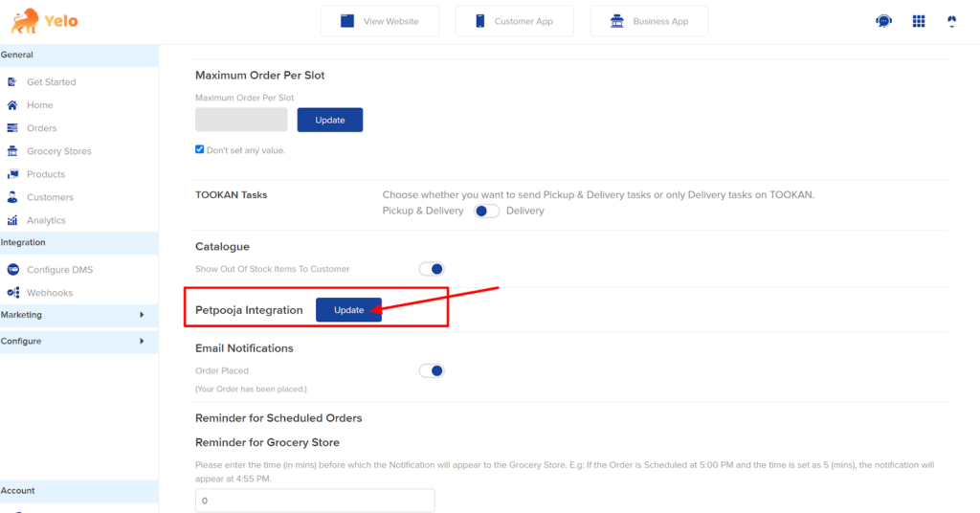Click the General section header
The image size is (980, 513).
79,55
